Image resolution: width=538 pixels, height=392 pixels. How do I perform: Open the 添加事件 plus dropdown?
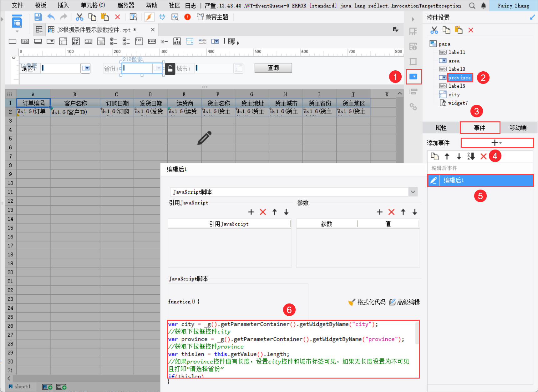497,143
